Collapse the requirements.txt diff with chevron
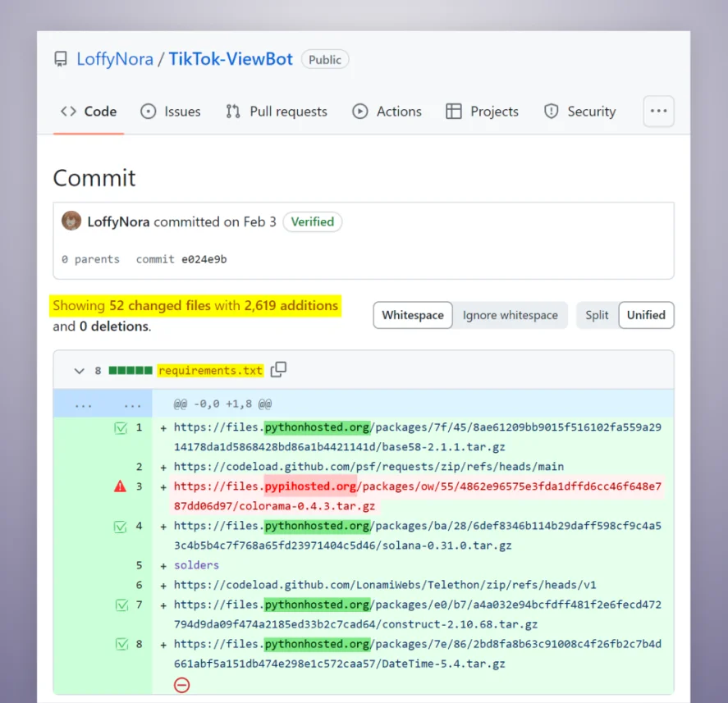This screenshot has width=728, height=703. pyautogui.click(x=80, y=371)
